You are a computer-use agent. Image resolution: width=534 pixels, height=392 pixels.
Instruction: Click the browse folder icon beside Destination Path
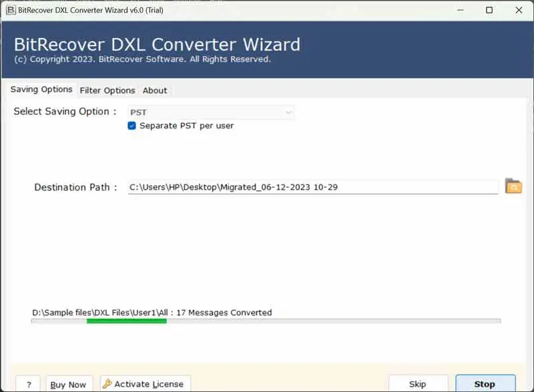pos(513,186)
